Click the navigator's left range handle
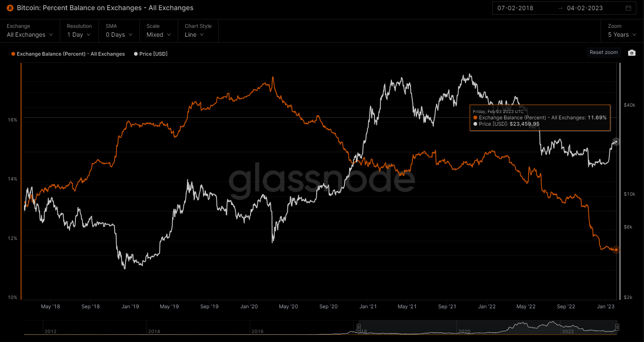644x342 pixels. pyautogui.click(x=358, y=327)
